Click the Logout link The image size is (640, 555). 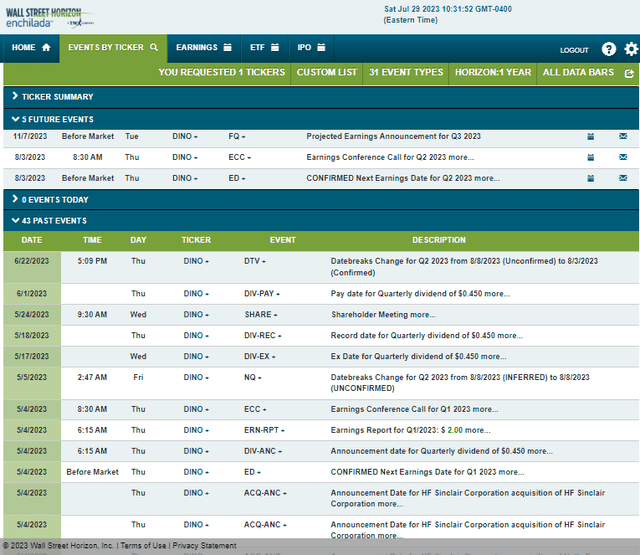point(574,50)
